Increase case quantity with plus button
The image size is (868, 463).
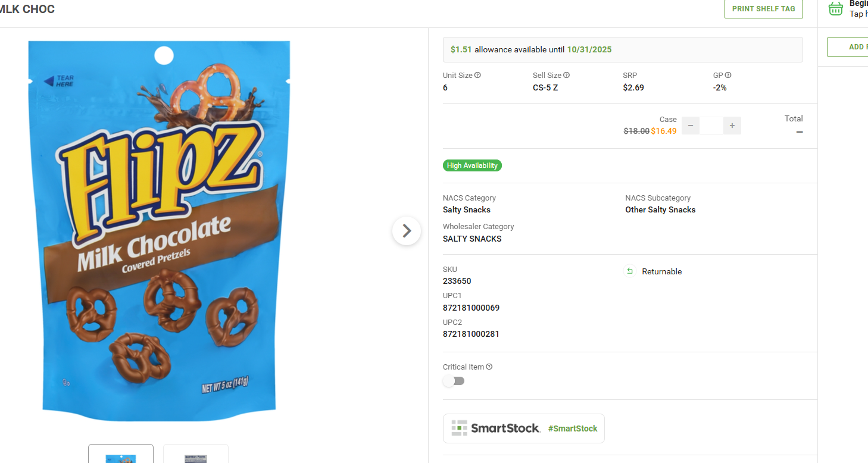click(732, 126)
